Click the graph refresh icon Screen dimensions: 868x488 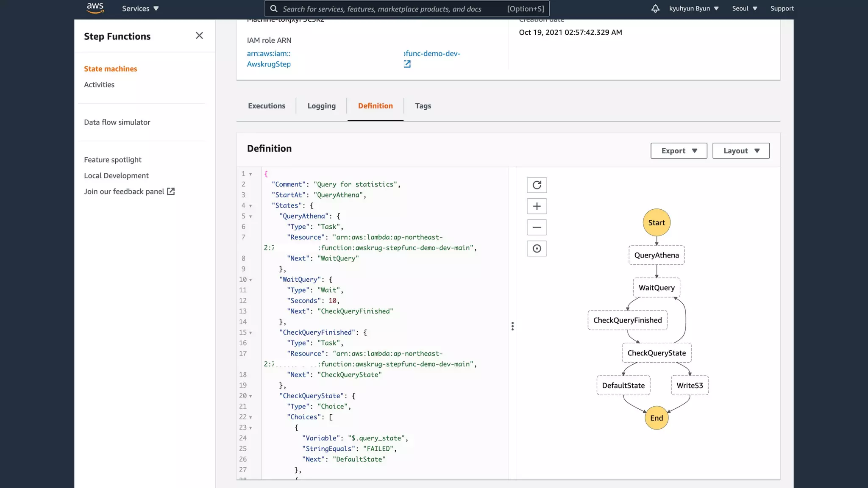(x=537, y=185)
